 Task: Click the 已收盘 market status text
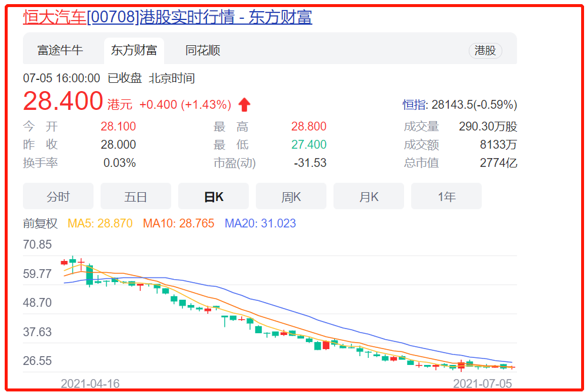click(125, 78)
